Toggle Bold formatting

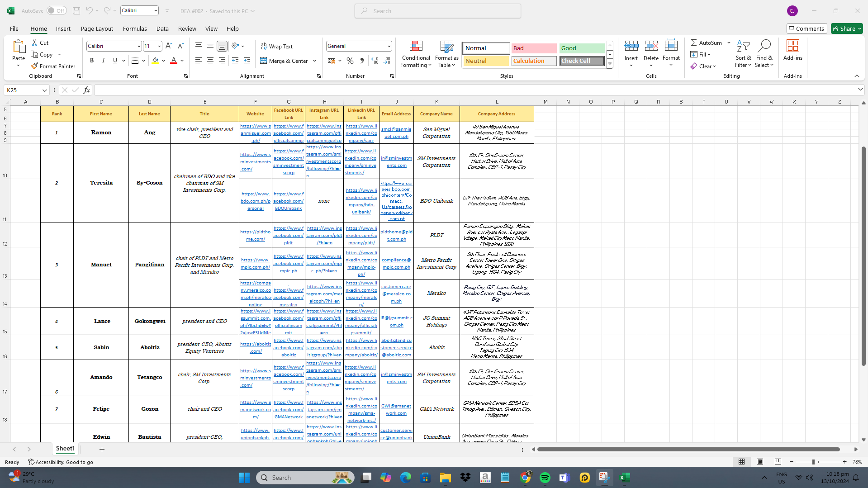pos(92,61)
